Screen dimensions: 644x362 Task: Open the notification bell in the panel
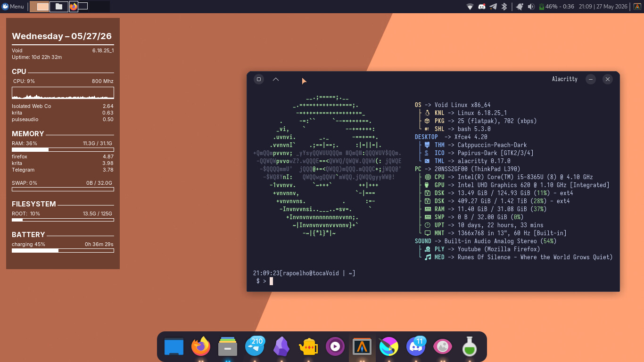tap(520, 7)
